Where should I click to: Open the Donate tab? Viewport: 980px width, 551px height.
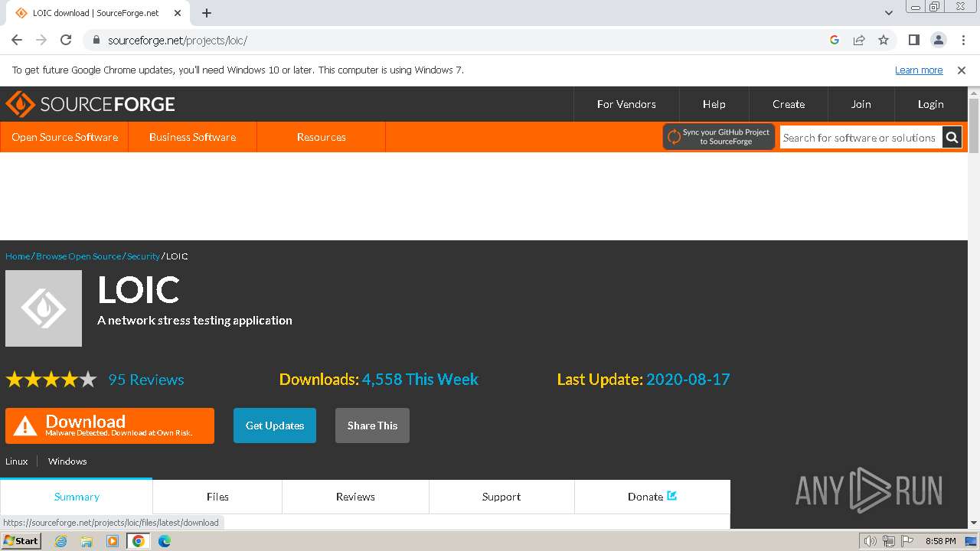coord(652,497)
